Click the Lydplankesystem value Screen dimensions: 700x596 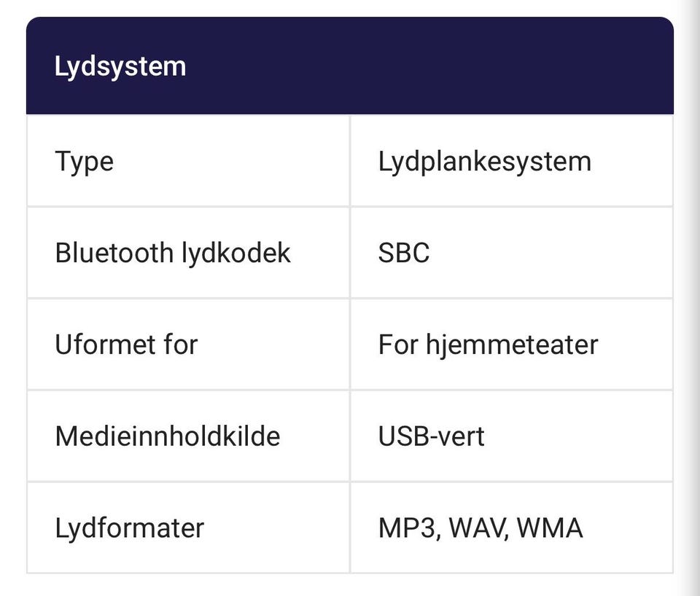(x=484, y=162)
